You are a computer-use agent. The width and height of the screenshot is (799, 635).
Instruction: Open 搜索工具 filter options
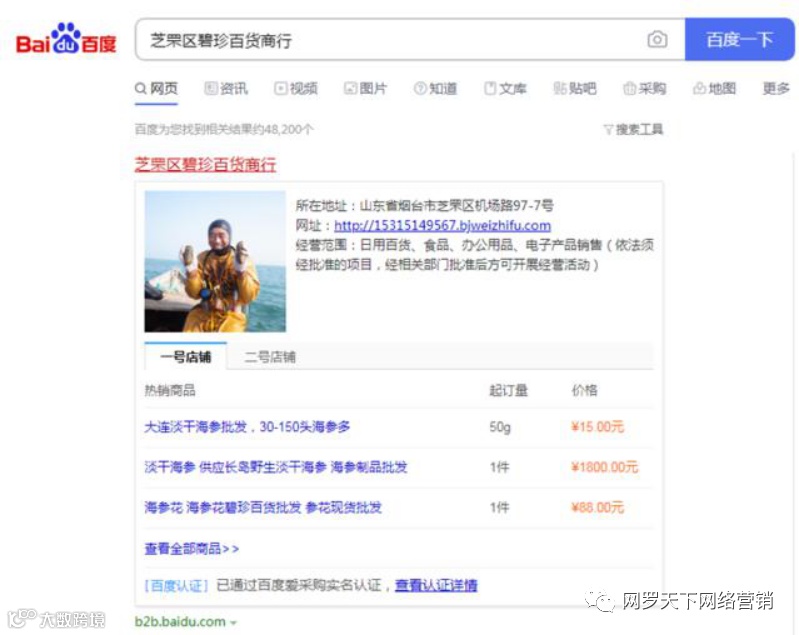click(x=633, y=129)
